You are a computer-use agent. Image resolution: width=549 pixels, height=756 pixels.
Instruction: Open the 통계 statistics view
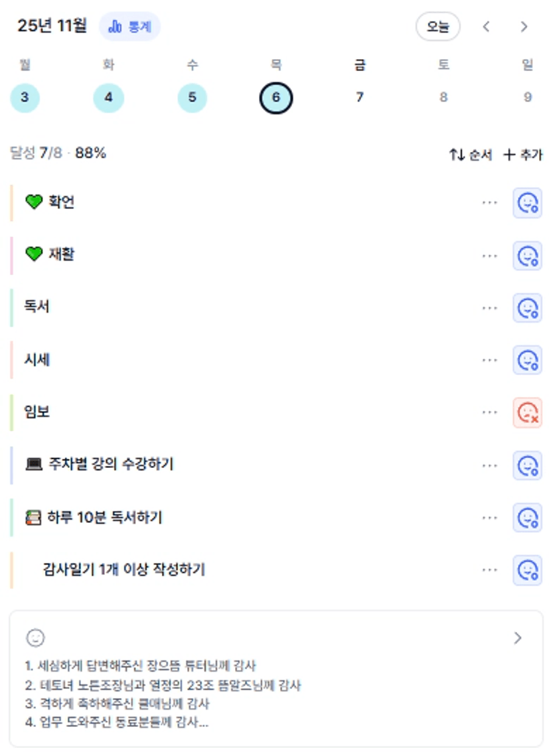[130, 27]
